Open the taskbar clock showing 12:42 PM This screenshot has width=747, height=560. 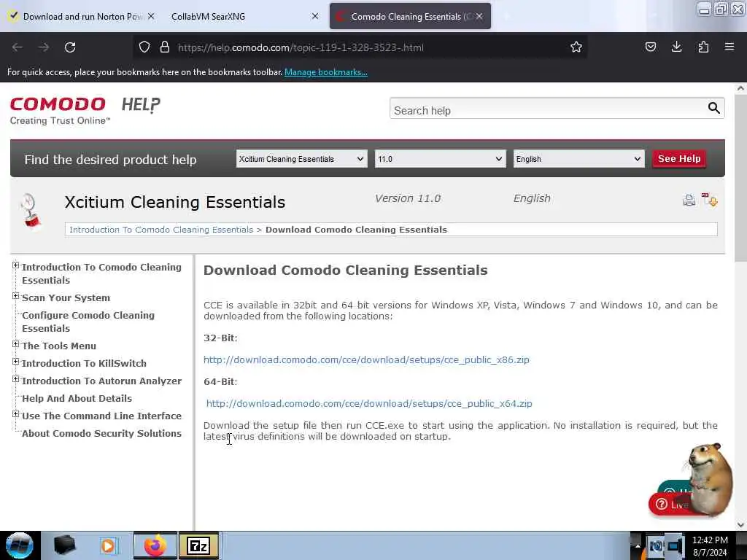[710, 545]
